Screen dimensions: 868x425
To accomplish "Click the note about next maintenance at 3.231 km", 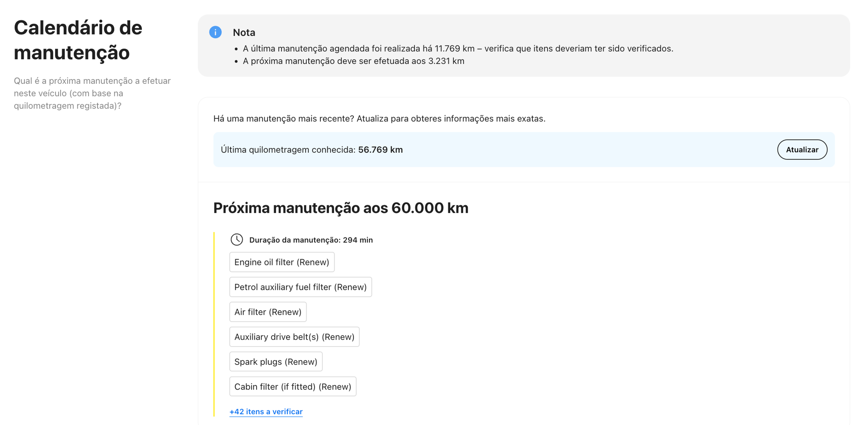I will 354,61.
